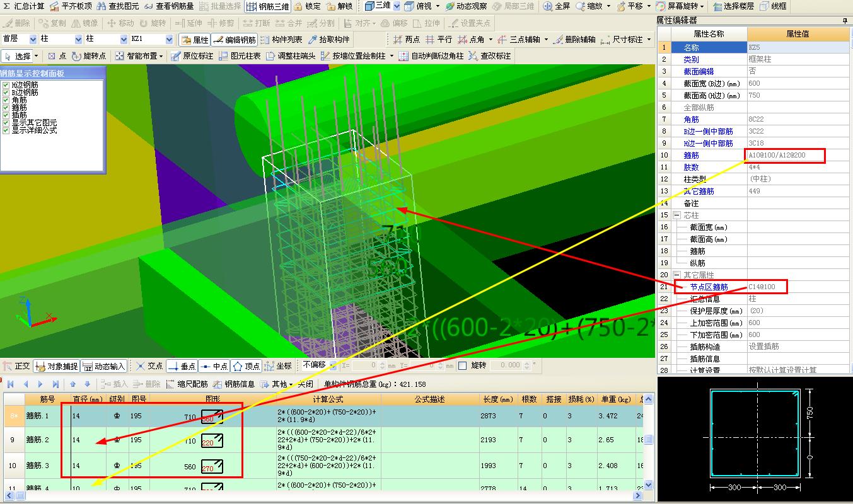Select the 动态观察 orbit tool
The height and width of the screenshot is (504, 853).
tap(466, 6)
